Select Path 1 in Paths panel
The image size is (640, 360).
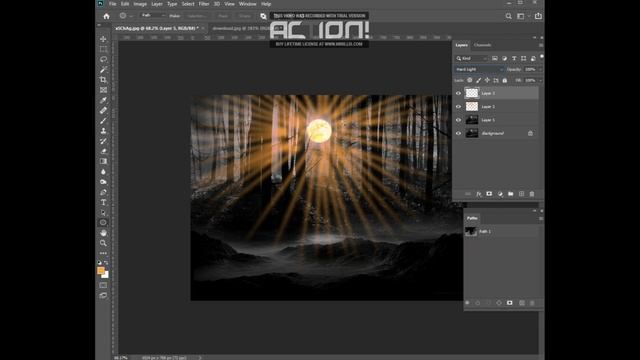click(501, 231)
